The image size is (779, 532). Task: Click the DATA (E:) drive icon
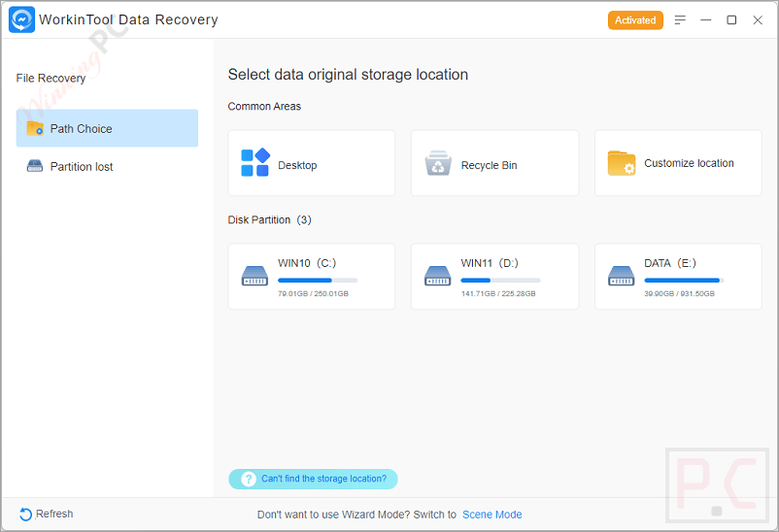click(x=621, y=276)
